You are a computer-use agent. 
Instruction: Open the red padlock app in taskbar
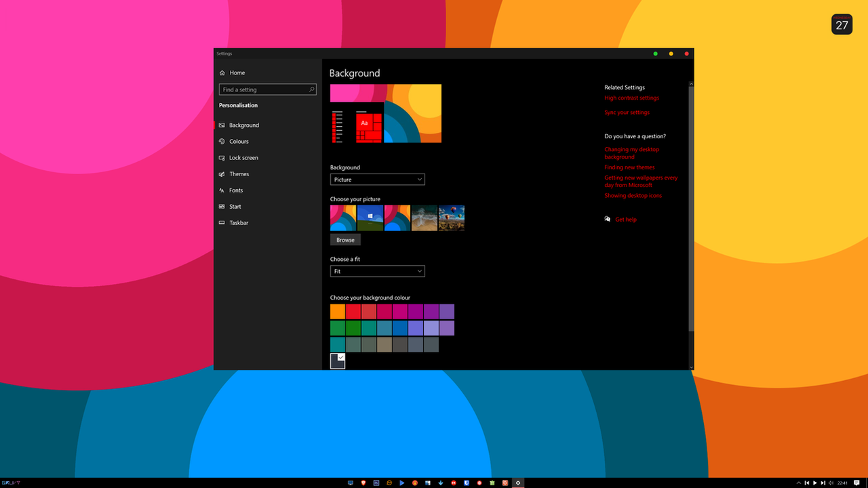pos(415,483)
